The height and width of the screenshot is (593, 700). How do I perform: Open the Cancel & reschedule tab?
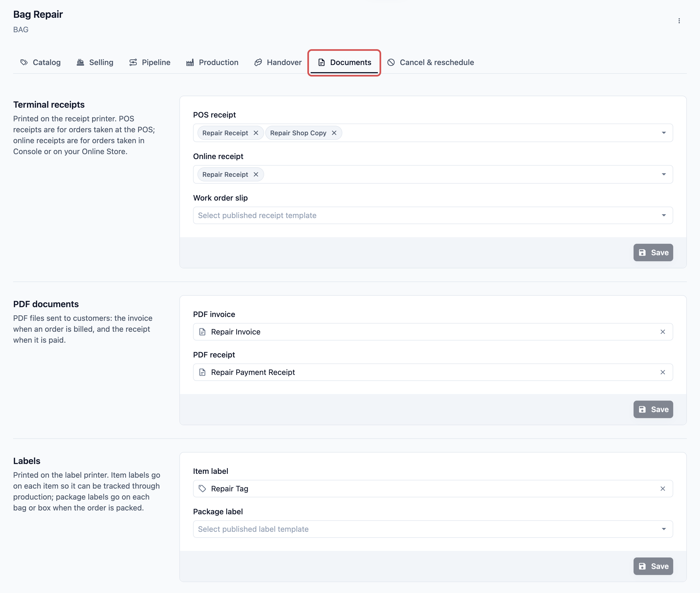pyautogui.click(x=430, y=63)
